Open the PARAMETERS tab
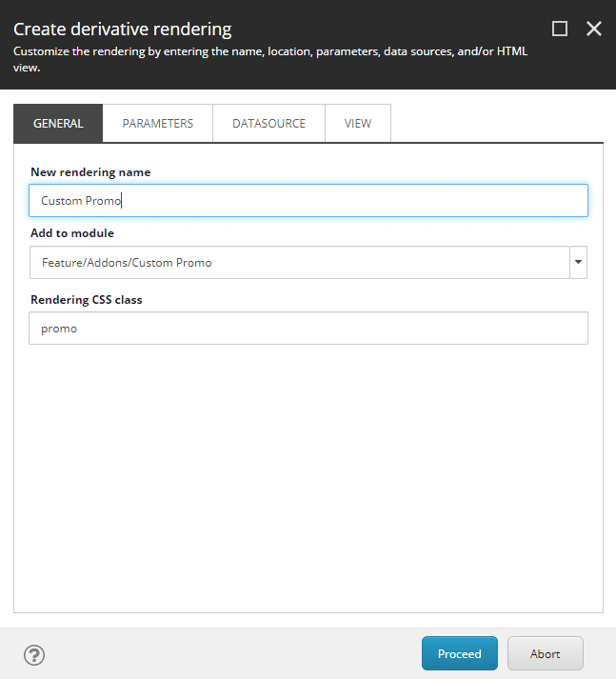Viewport: 616px width, 679px height. (x=158, y=124)
